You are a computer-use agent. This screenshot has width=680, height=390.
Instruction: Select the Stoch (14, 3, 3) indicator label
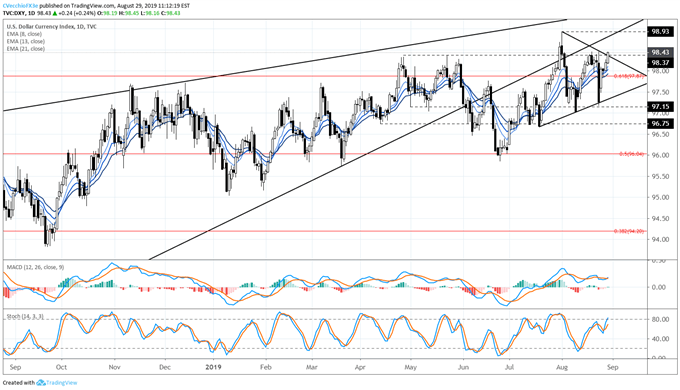pos(25,317)
